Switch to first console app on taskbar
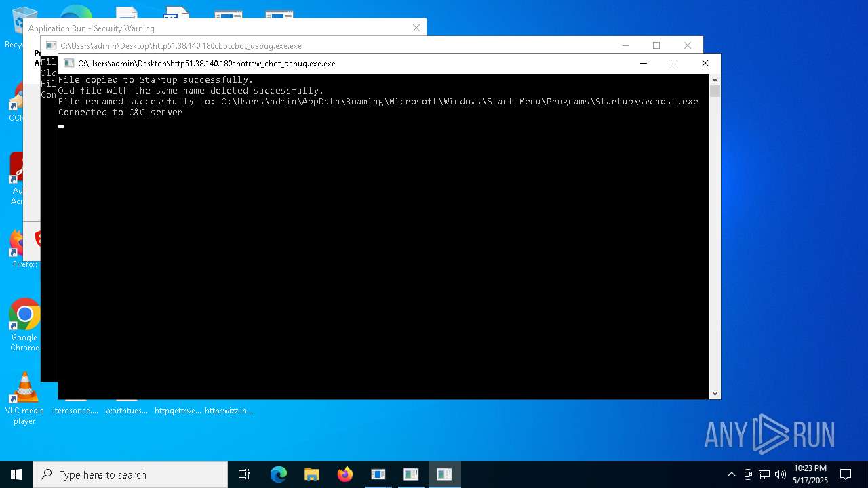The image size is (868, 488). (x=378, y=474)
